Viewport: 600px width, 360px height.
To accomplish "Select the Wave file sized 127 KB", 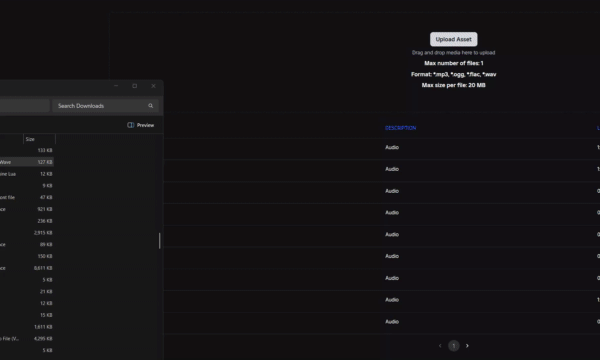I will click(x=27, y=162).
